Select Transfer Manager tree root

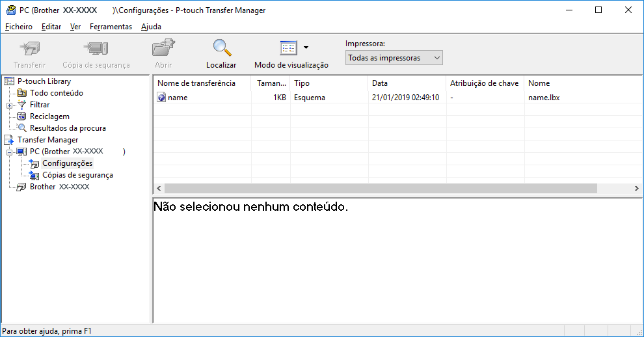47,140
